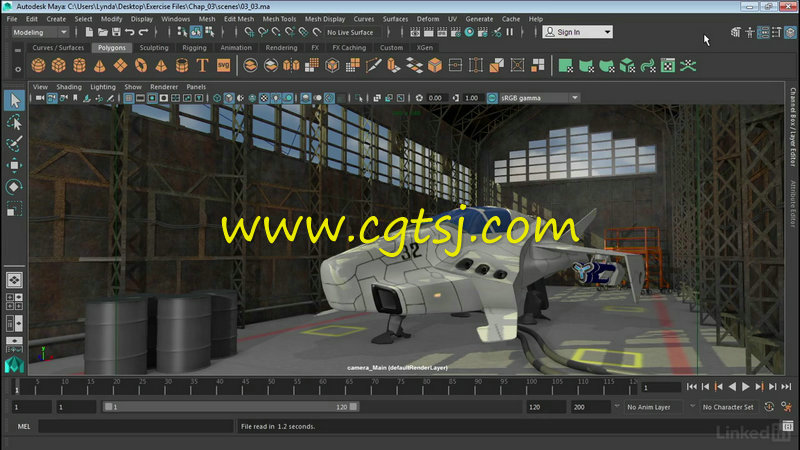Click the MEL command type toggle button

[23, 427]
